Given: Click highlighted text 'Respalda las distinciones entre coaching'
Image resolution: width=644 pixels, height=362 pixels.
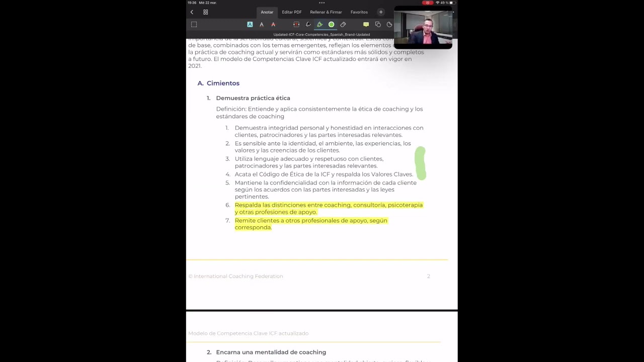Looking at the screenshot, I should (329, 208).
